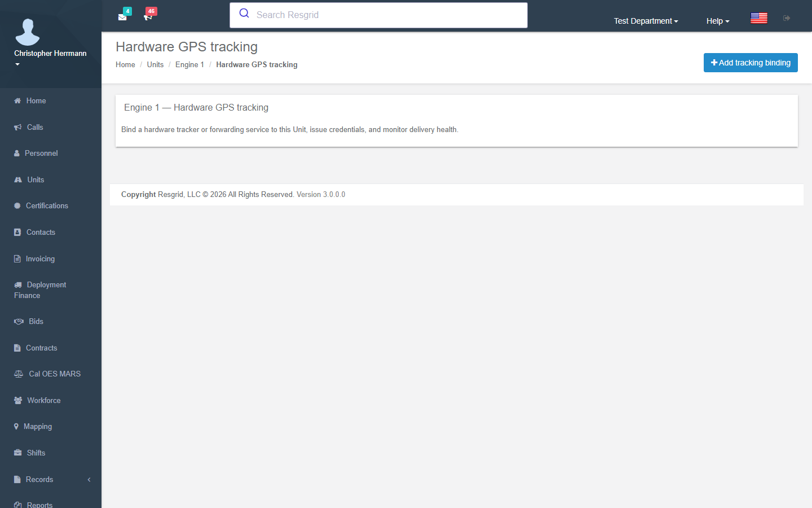
Task: Click the Deployment Finance truck icon
Action: pyautogui.click(x=18, y=285)
